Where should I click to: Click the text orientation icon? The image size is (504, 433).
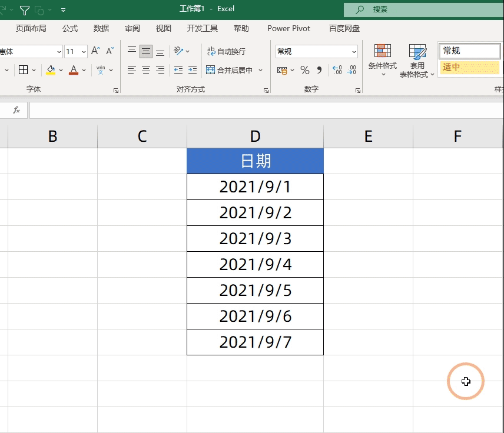pyautogui.click(x=178, y=51)
